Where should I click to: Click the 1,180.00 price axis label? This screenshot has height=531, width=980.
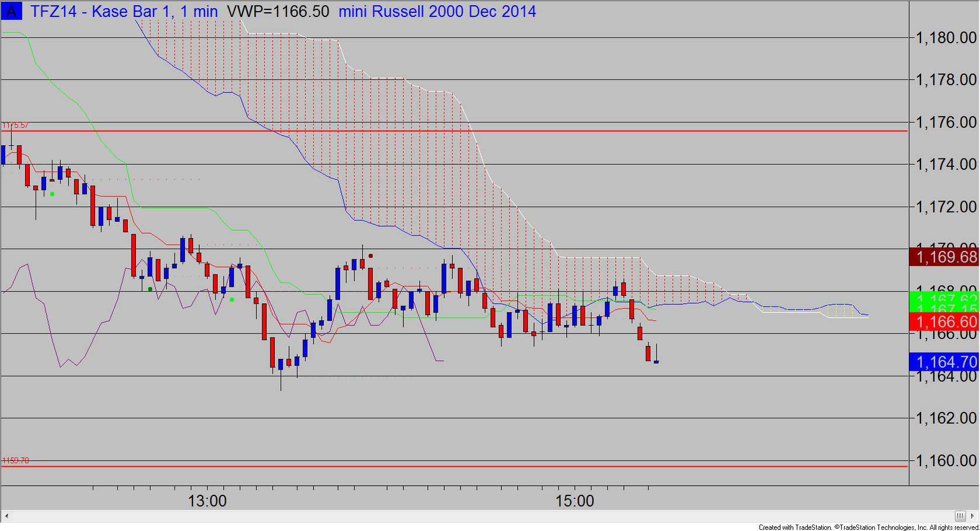(x=946, y=38)
